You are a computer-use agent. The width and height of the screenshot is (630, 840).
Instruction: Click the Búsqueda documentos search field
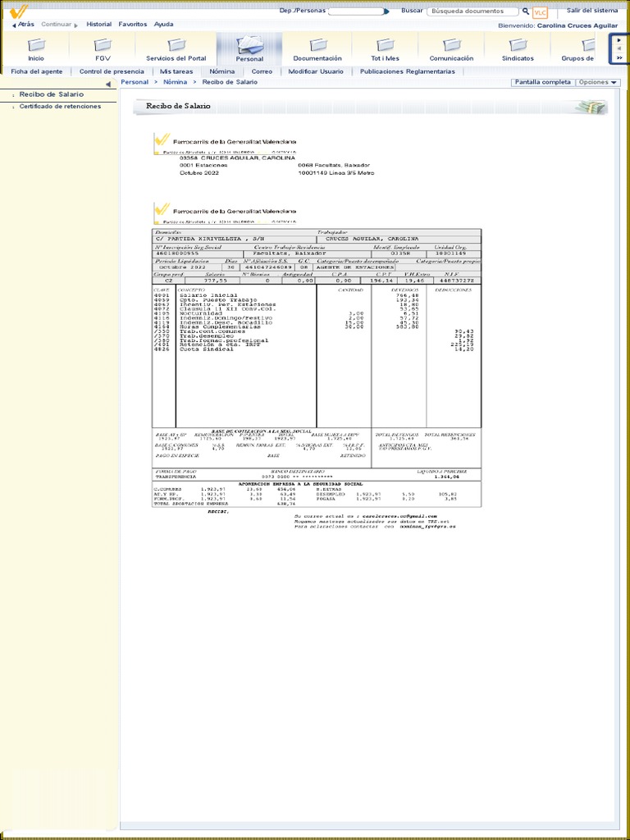pos(472,11)
